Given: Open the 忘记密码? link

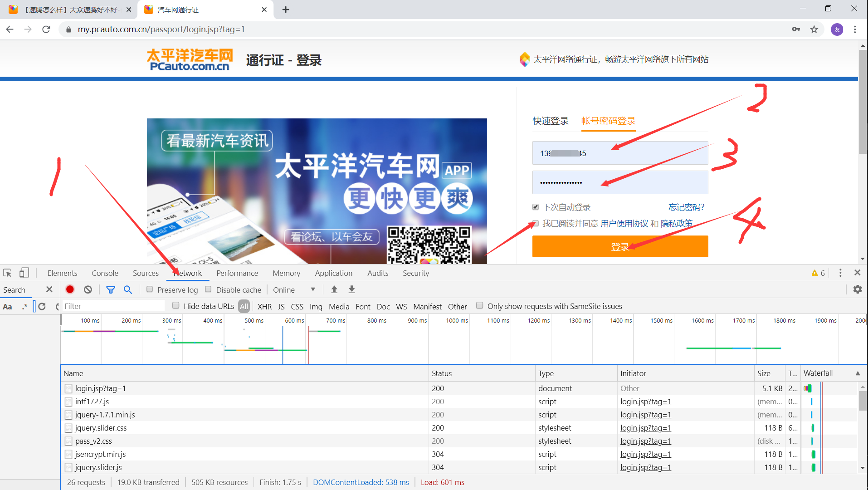Looking at the screenshot, I should pyautogui.click(x=686, y=207).
